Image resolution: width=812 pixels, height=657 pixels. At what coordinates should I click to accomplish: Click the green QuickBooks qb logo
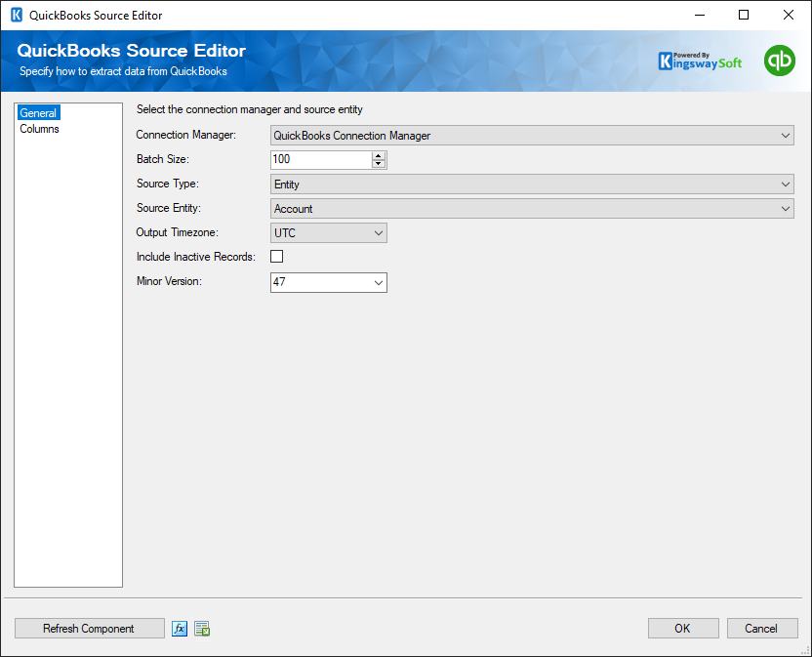pyautogui.click(x=780, y=61)
